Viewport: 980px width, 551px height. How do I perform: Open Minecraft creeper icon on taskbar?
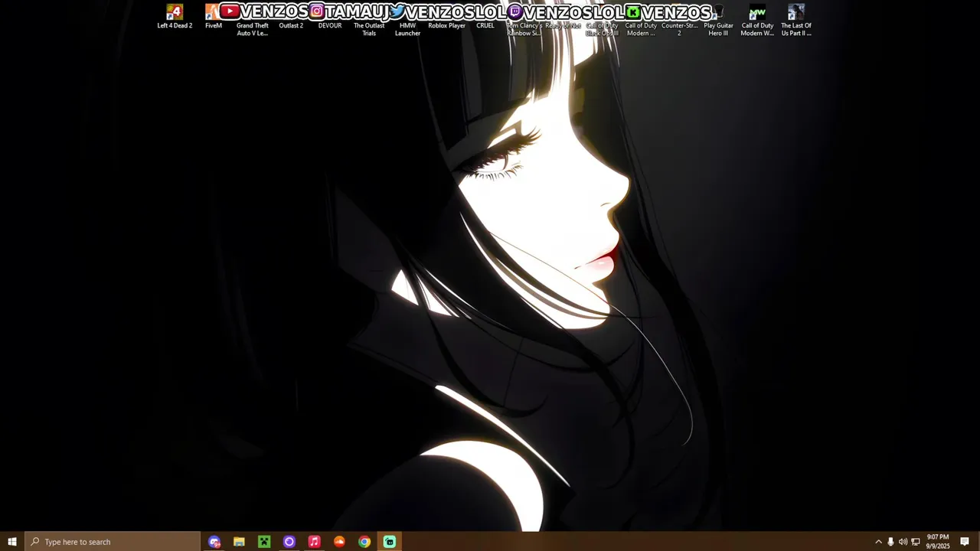click(264, 542)
